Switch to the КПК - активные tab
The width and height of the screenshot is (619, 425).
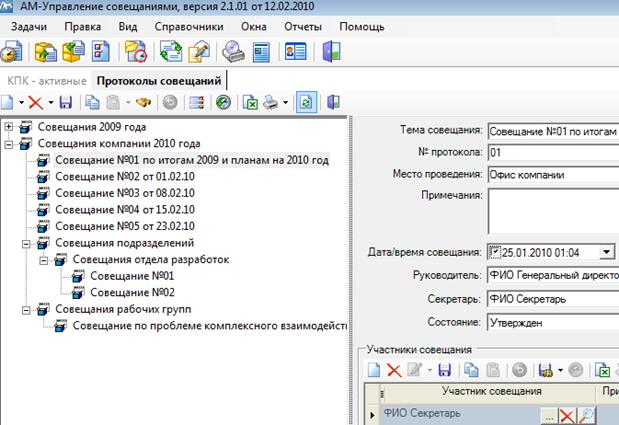pos(44,79)
